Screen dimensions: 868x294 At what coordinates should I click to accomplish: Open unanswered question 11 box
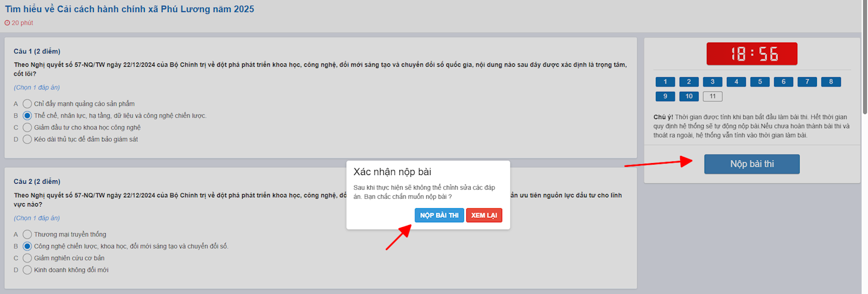(712, 96)
